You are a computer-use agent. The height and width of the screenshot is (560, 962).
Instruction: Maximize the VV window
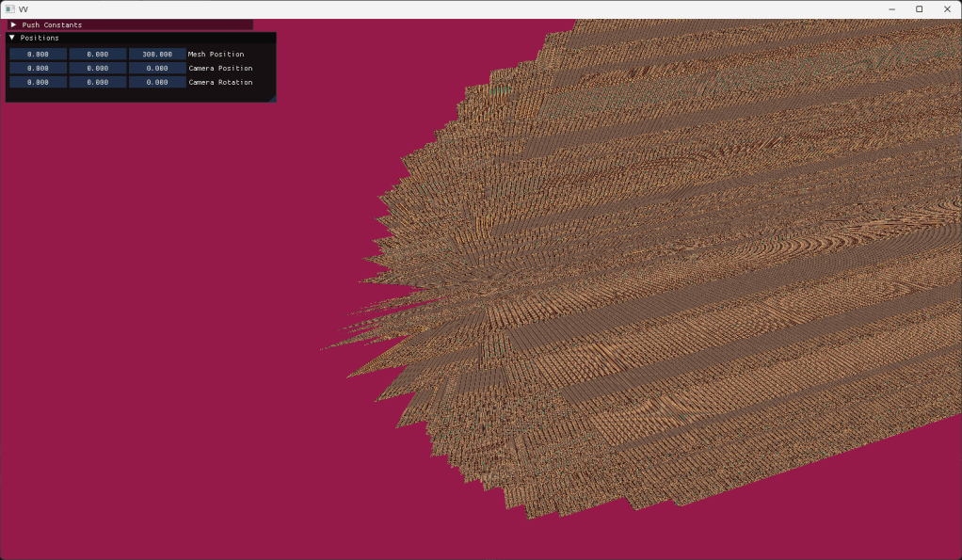point(919,8)
